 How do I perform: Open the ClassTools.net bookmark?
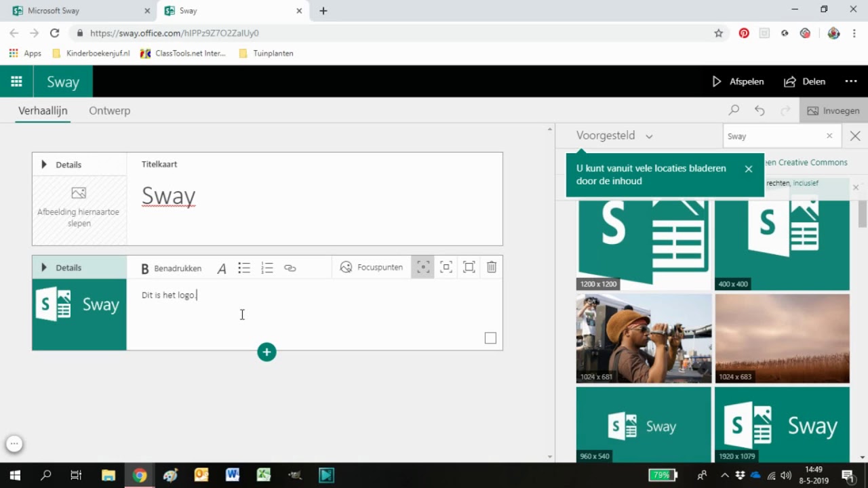tap(183, 53)
